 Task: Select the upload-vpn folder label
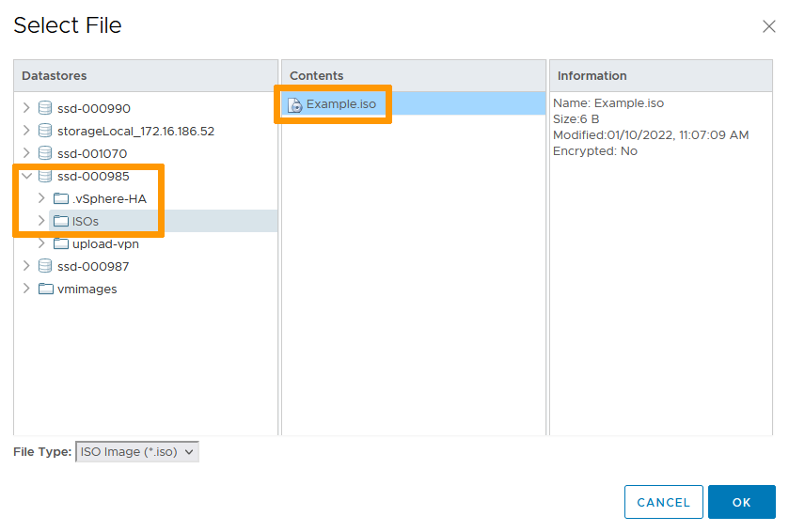coord(105,243)
